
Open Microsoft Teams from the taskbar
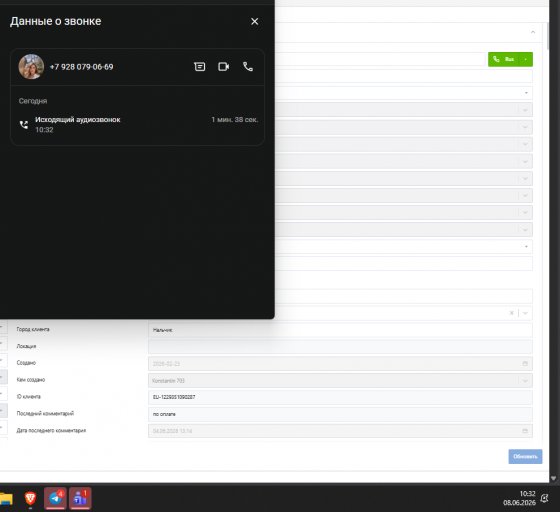tap(80, 498)
